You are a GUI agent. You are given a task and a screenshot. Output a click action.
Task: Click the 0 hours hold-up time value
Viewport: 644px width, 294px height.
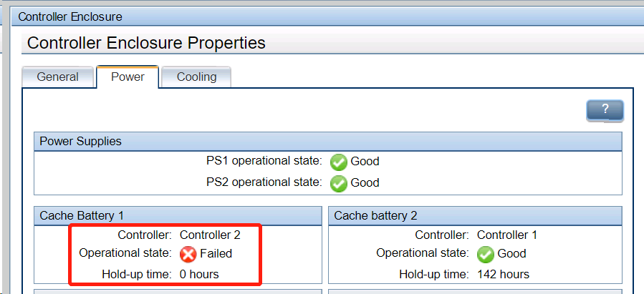(x=199, y=274)
